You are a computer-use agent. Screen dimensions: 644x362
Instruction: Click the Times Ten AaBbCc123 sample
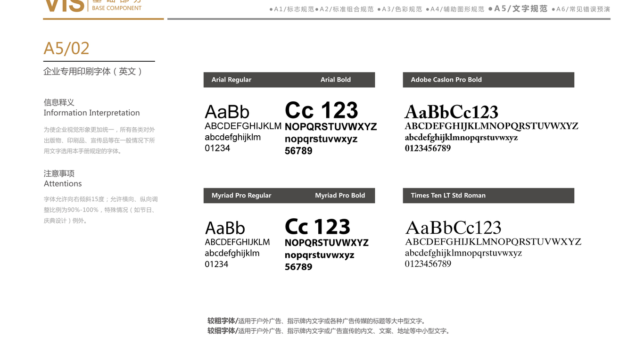pyautogui.click(x=453, y=228)
